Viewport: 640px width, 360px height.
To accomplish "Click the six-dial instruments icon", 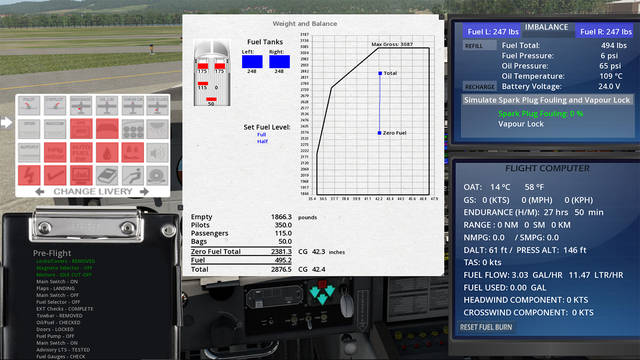I will click(133, 129).
